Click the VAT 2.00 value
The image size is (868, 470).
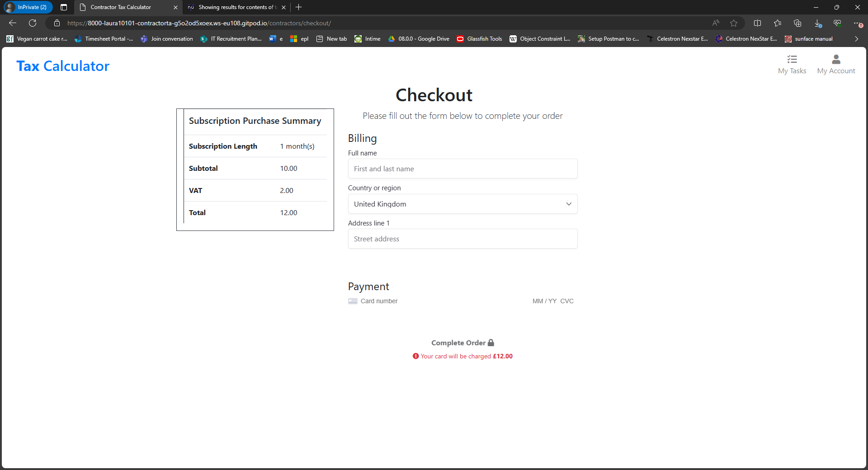point(286,190)
